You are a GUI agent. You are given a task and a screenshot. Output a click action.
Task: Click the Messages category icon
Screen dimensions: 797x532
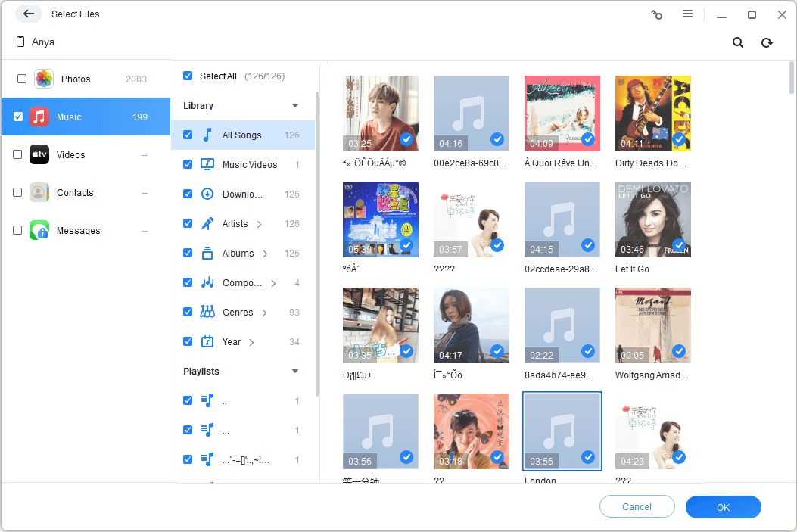point(39,230)
